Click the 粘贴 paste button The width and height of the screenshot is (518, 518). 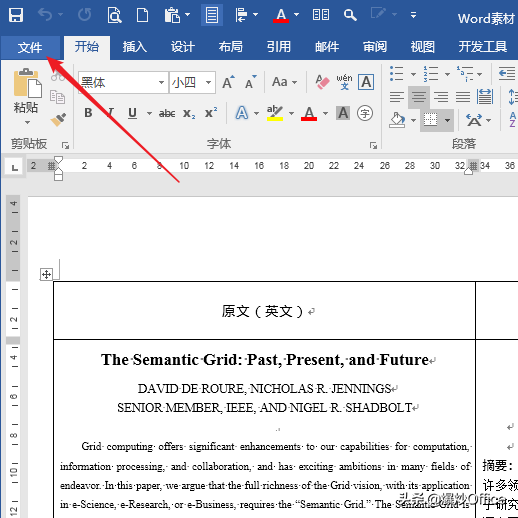click(26, 96)
